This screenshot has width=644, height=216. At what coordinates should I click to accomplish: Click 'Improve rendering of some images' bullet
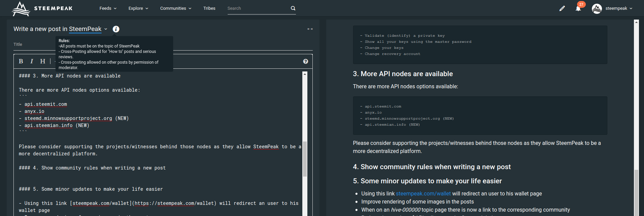pyautogui.click(x=417, y=202)
